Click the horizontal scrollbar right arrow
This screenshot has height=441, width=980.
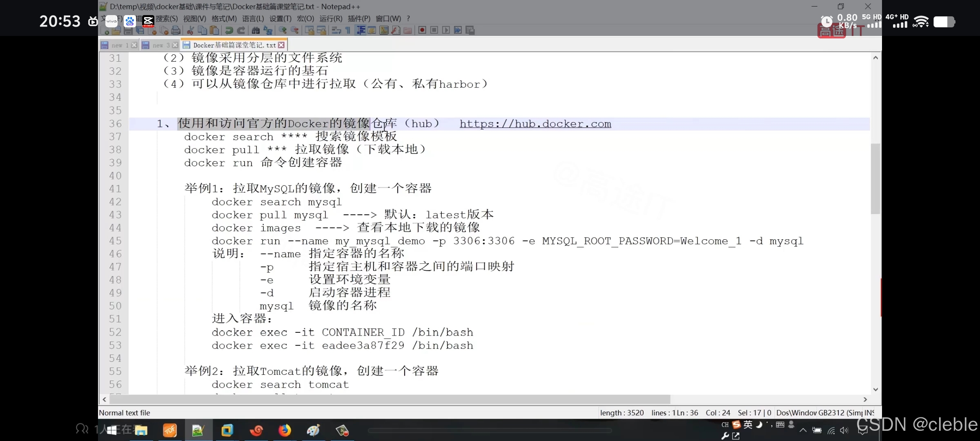tap(865, 399)
